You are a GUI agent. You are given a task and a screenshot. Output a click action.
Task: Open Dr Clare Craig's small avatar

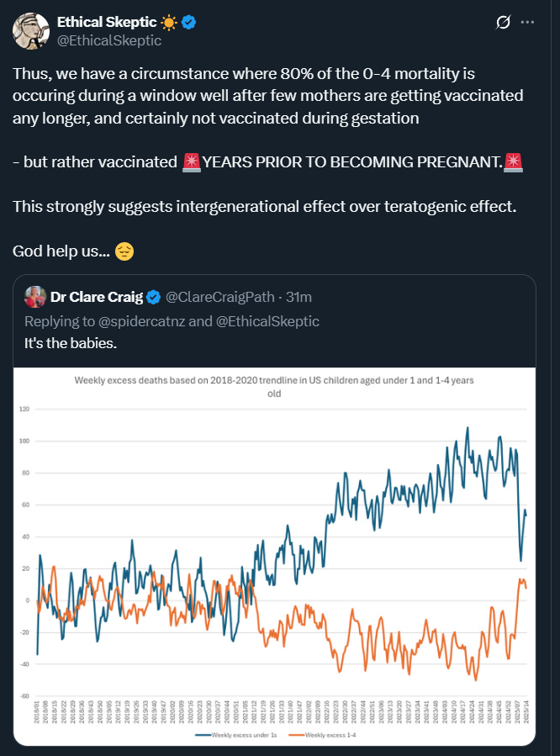pyautogui.click(x=35, y=297)
